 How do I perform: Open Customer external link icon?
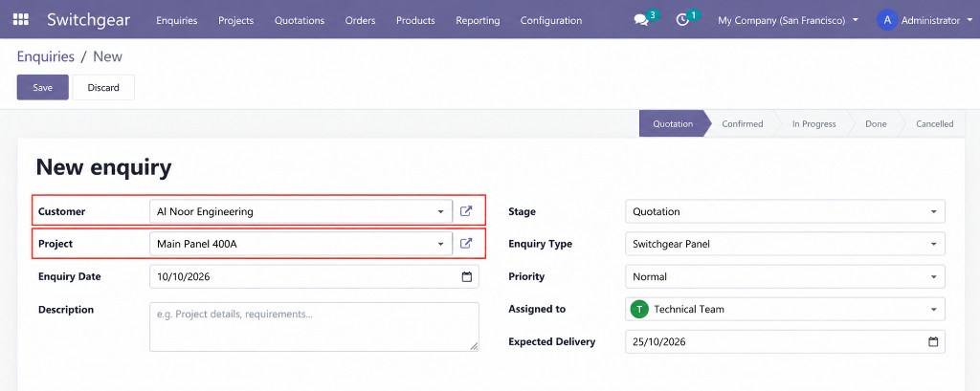coord(466,211)
